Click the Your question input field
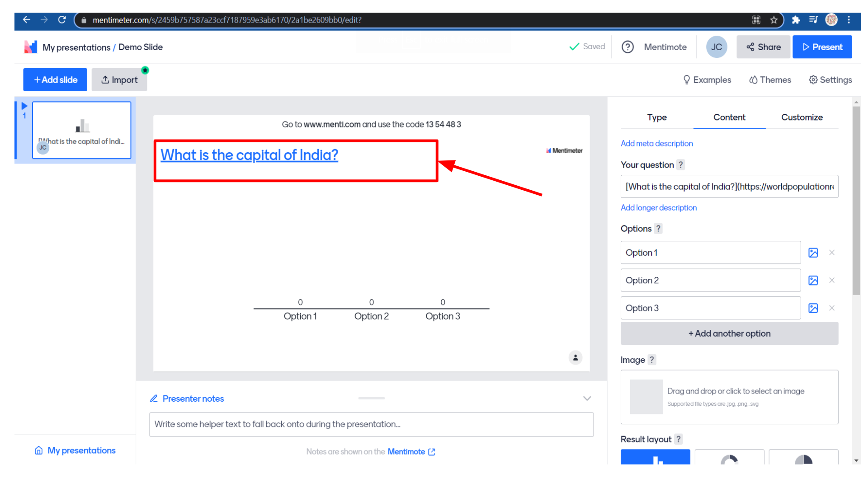This screenshot has width=868, height=488. (729, 187)
